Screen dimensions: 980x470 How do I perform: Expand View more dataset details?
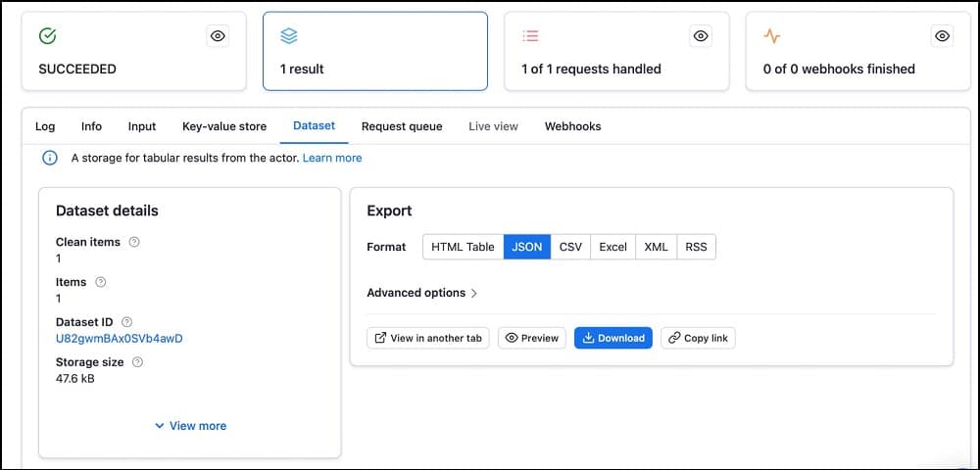pos(191,426)
